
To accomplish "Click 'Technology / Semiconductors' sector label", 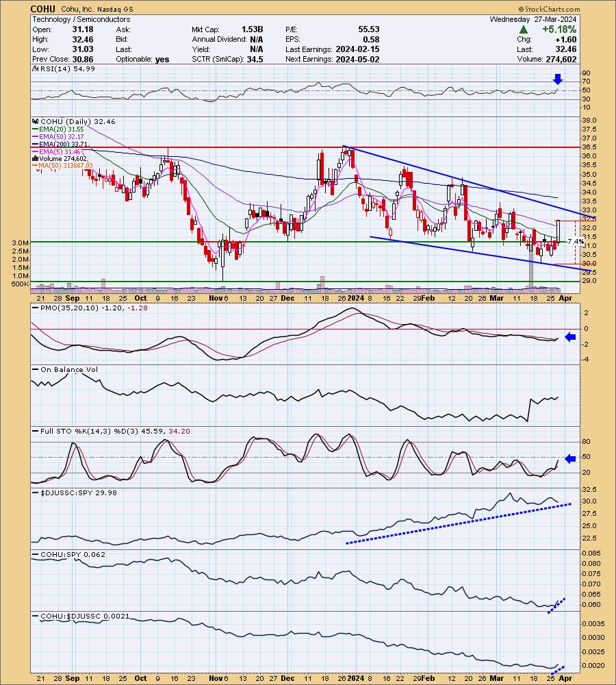I will click(x=81, y=19).
